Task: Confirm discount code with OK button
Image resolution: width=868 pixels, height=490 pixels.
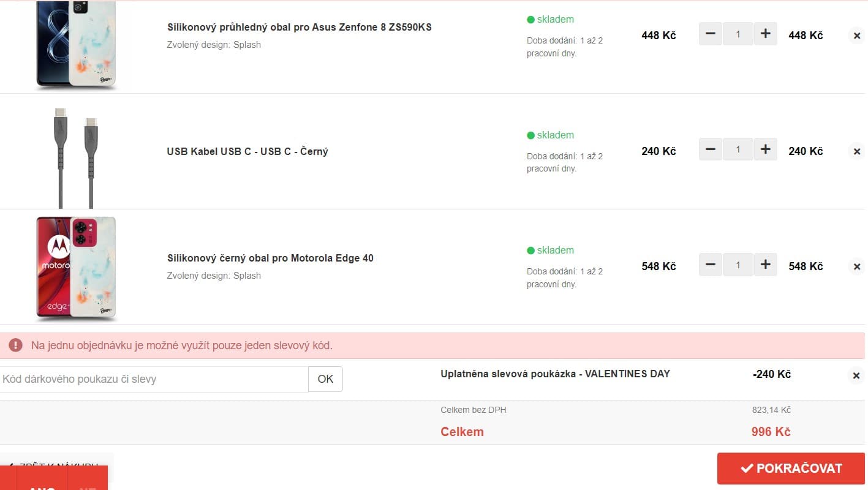Action: 325,379
